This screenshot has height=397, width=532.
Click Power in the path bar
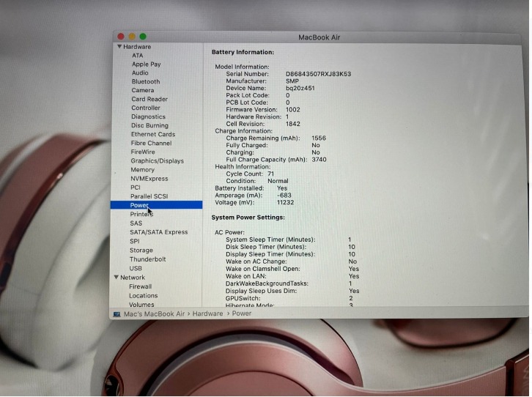pos(242,313)
